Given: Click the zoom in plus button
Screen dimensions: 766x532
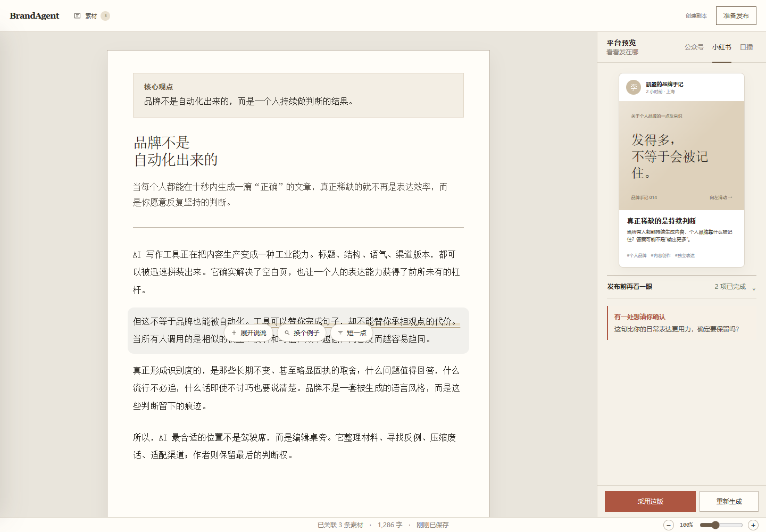Looking at the screenshot, I should pyautogui.click(x=753, y=525).
